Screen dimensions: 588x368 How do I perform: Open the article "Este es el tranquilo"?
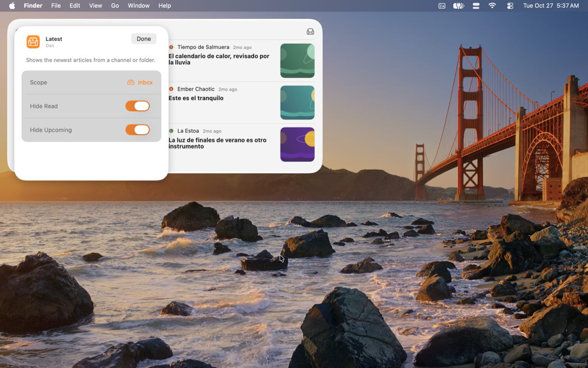196,98
